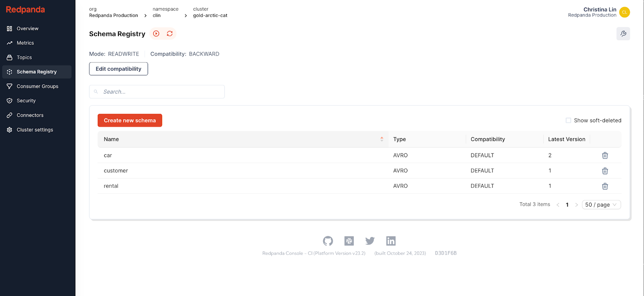
Task: Click the Redpanda Production org breadcrumb
Action: (114, 15)
